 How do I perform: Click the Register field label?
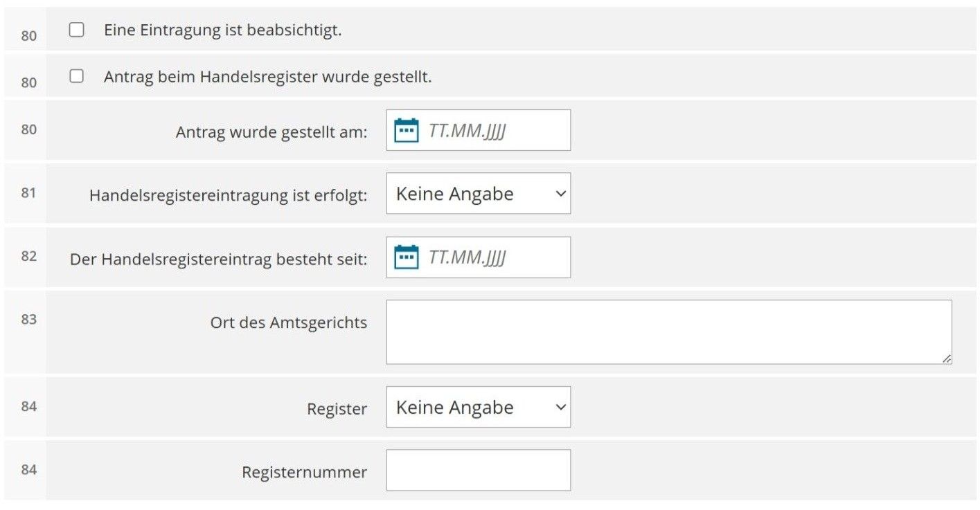click(x=337, y=409)
